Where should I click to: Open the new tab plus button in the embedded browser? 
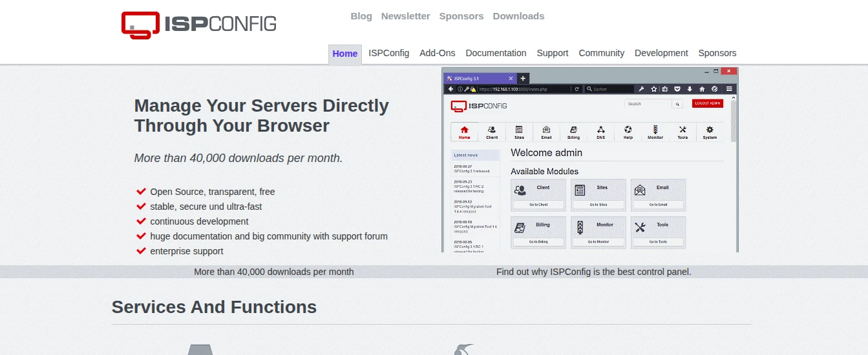524,78
